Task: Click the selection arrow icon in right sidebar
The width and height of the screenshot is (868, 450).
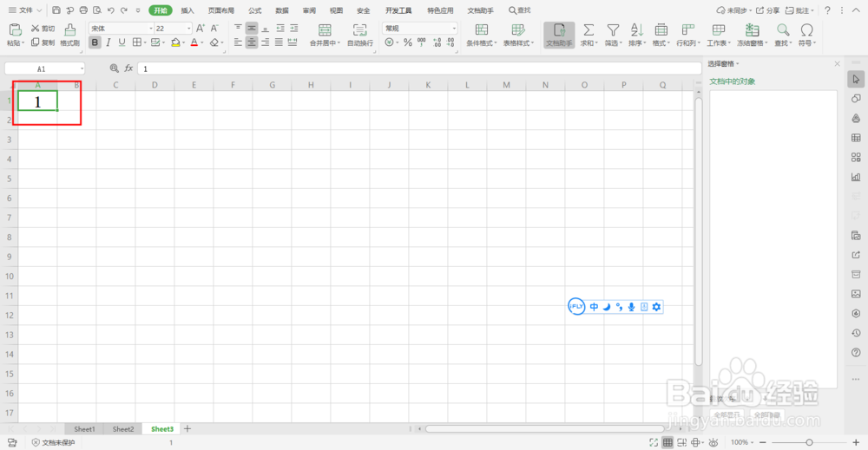Action: (856, 79)
